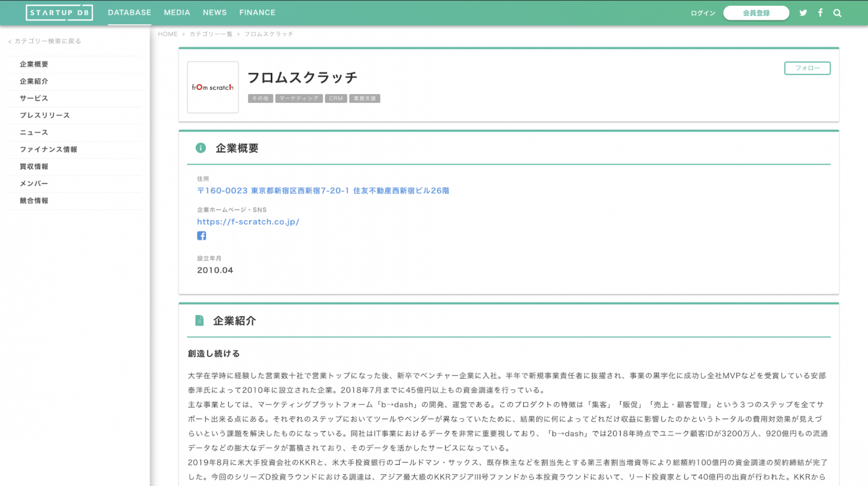Click the フォロー button to follow the company
Screen dimensions: 868x486
807,68
